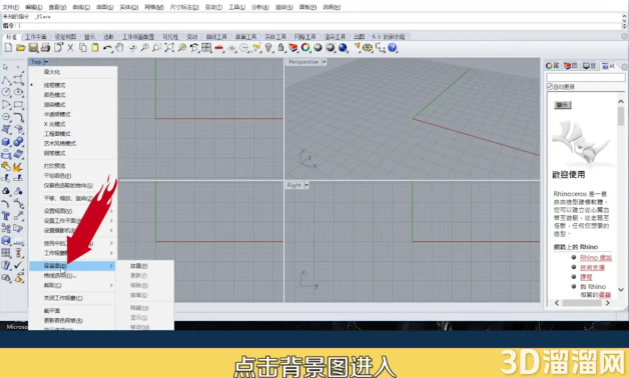629x378 pixels.
Task: Create a new file with the New icon
Action: (x=8, y=48)
